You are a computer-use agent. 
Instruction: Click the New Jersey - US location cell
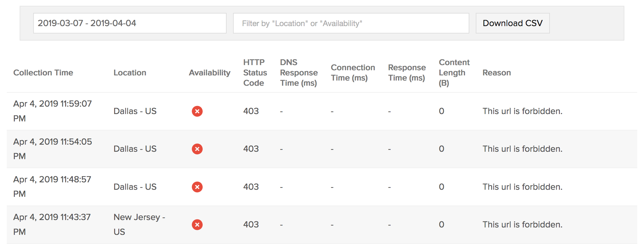(139, 224)
